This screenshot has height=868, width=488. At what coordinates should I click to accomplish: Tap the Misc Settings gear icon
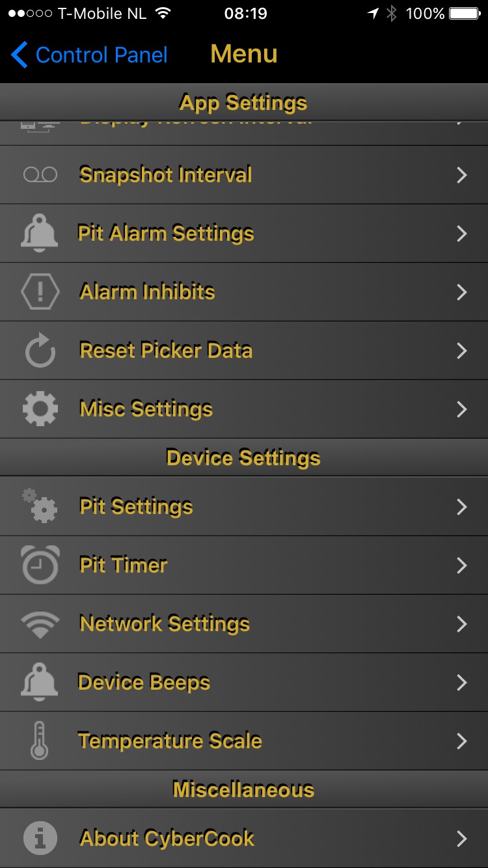coord(40,409)
